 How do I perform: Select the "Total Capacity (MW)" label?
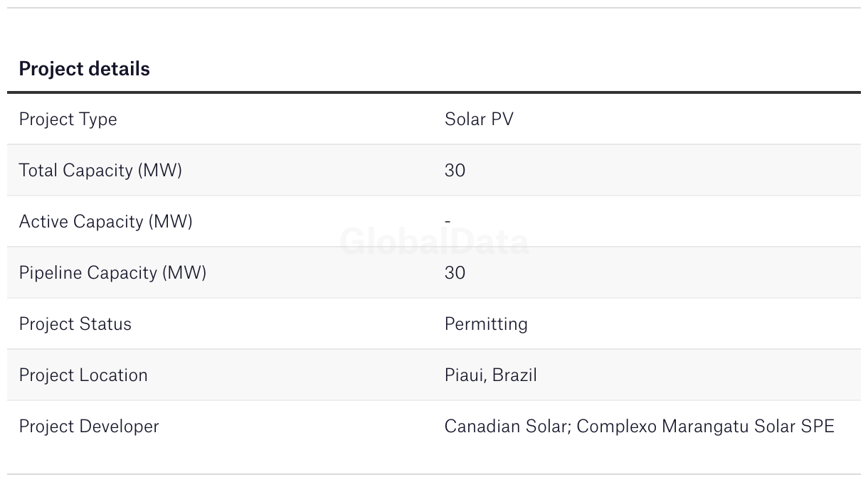click(x=100, y=171)
